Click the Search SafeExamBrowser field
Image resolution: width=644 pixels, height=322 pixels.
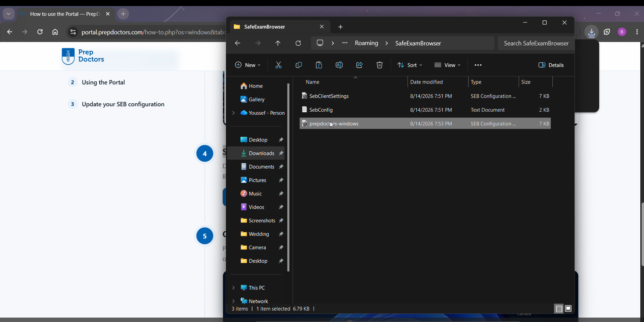(536, 43)
